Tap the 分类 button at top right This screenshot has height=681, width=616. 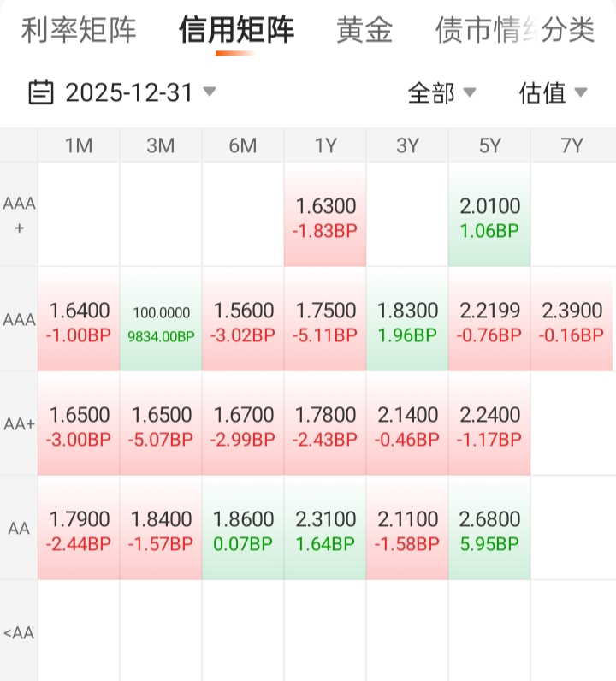coord(568,30)
